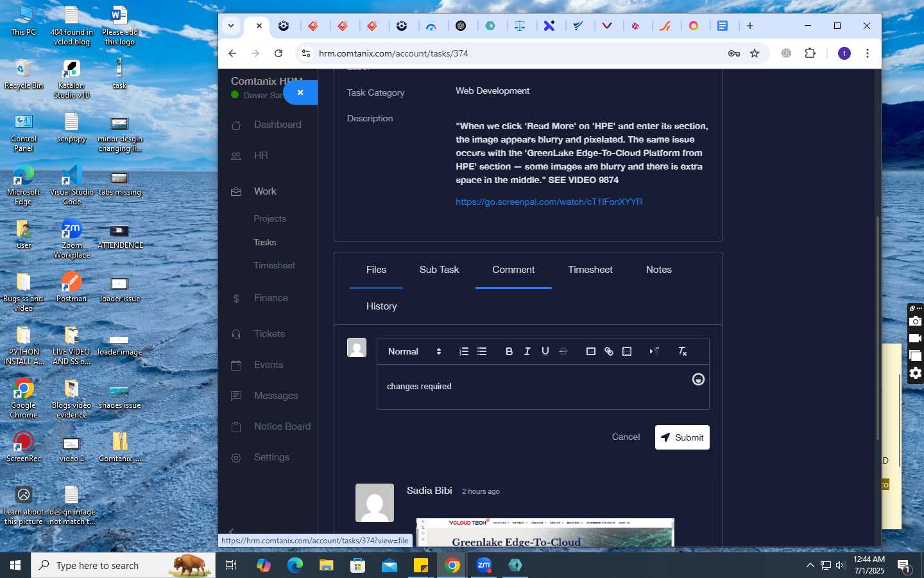
Task: Switch to the scales-of-justice browser tab
Action: (x=520, y=26)
